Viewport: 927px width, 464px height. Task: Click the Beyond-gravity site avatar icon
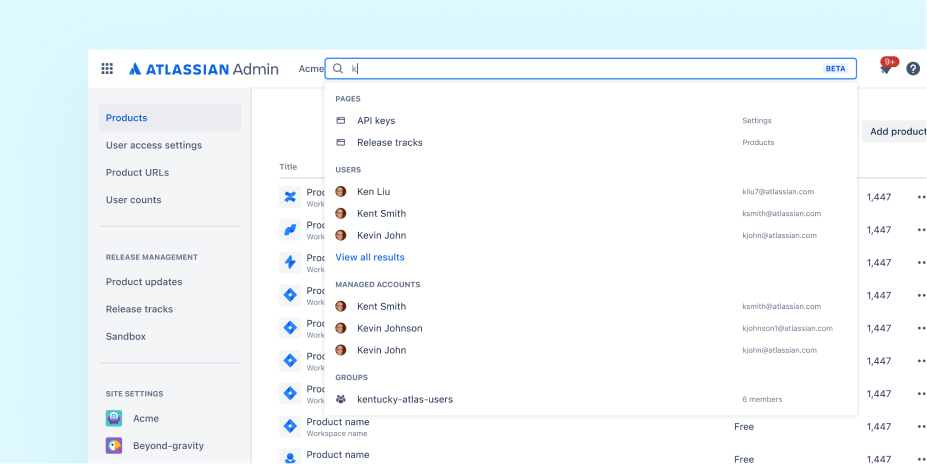tap(114, 446)
